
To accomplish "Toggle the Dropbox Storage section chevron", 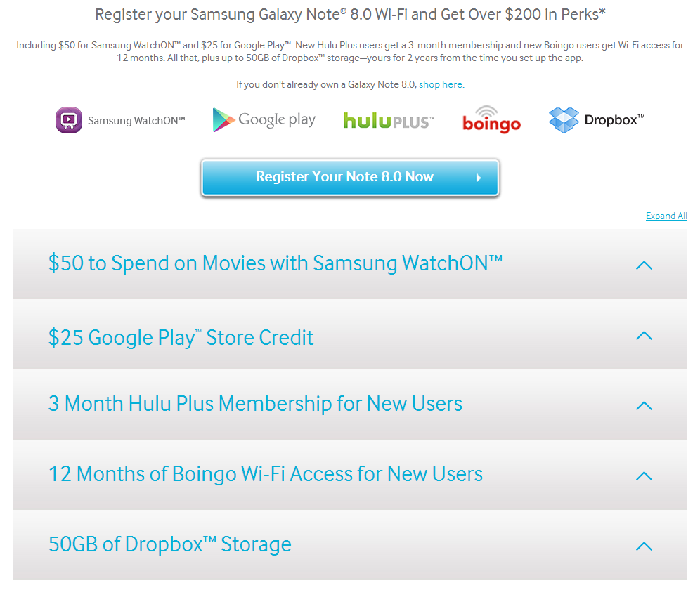I will coord(643,546).
